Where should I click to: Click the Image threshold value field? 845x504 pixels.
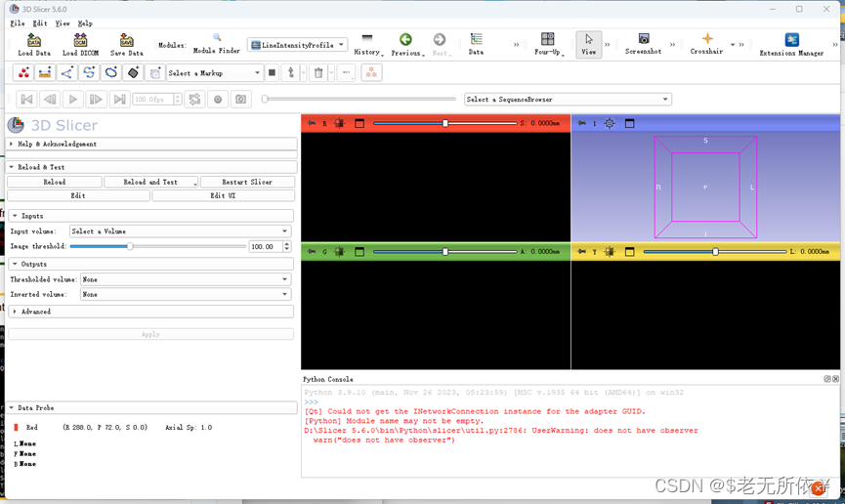coord(264,246)
